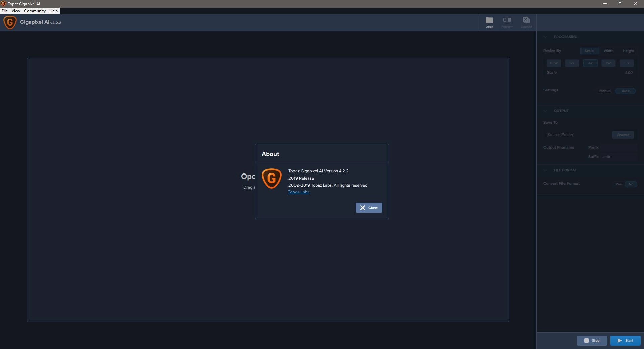Click the Gigapixel AI logo icon in header

coord(10,22)
